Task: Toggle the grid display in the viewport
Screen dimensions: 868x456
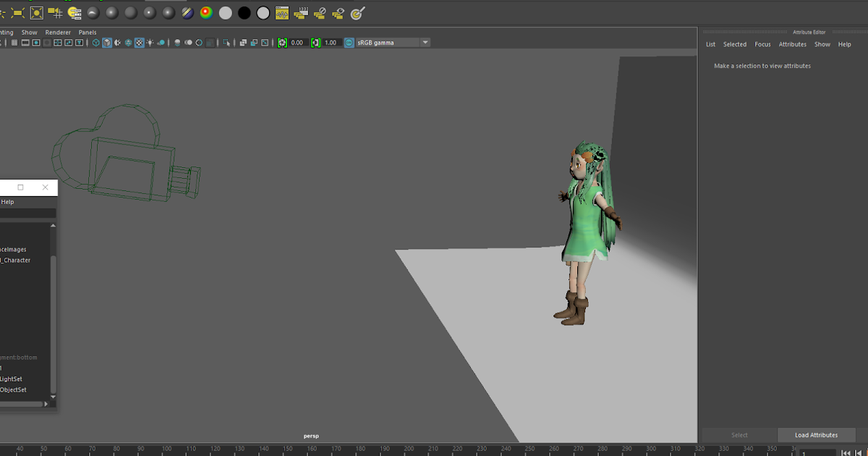Action: click(14, 43)
